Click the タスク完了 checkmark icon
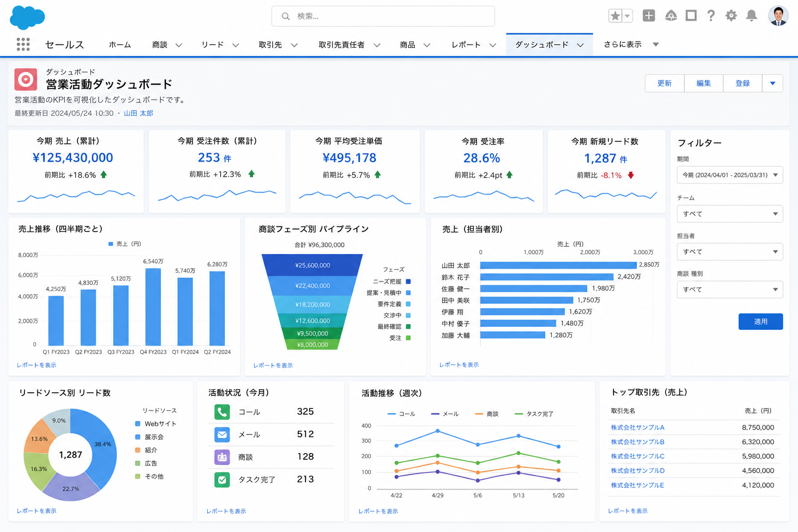This screenshot has height=532, width=798. (222, 480)
